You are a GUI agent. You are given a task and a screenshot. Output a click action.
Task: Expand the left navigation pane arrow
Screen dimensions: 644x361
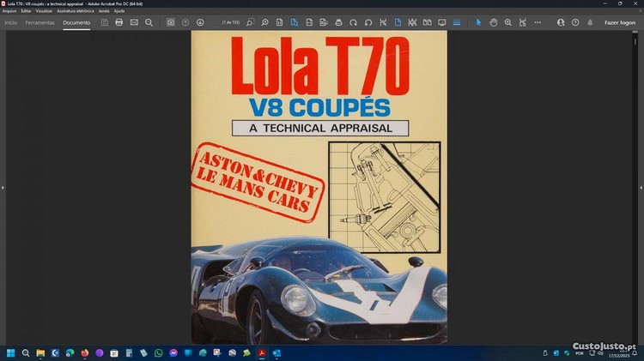pos(3,187)
